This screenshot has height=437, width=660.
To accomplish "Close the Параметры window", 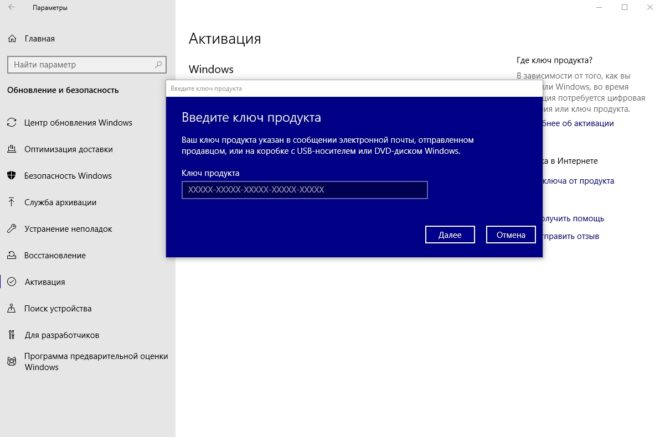I will [x=649, y=7].
